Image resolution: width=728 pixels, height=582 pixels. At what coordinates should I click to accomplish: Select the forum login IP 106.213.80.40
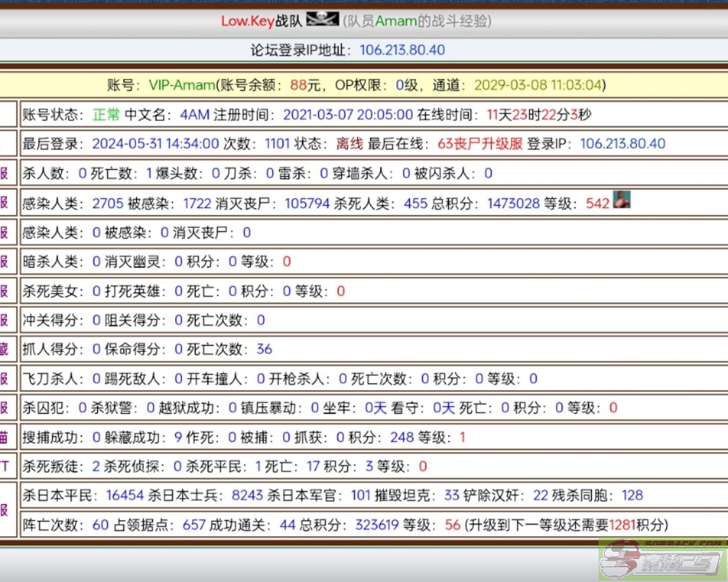(402, 51)
